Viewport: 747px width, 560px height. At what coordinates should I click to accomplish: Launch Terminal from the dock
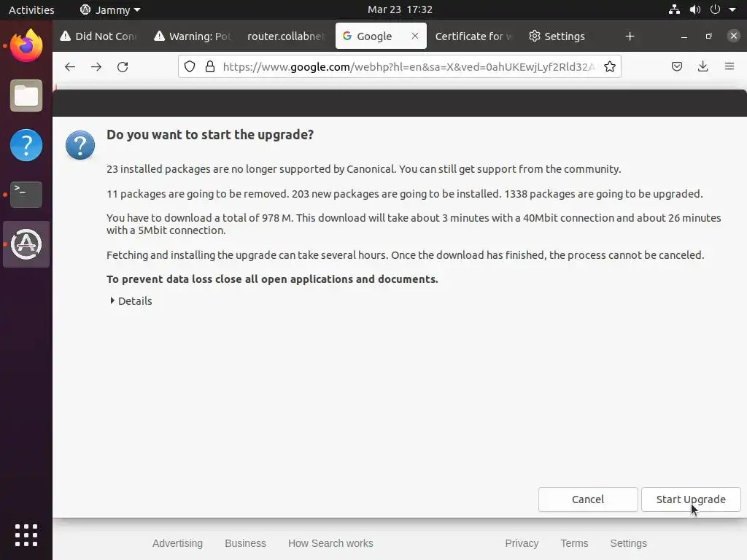(26, 194)
